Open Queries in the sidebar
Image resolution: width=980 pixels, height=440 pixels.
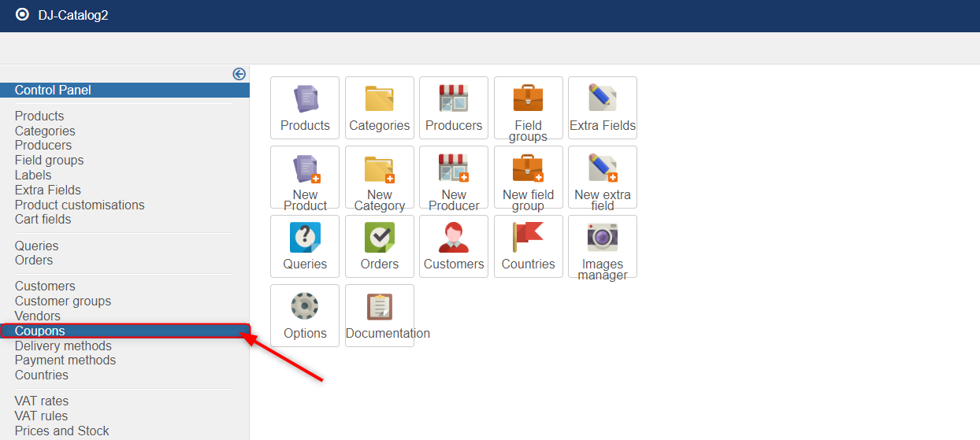point(37,246)
